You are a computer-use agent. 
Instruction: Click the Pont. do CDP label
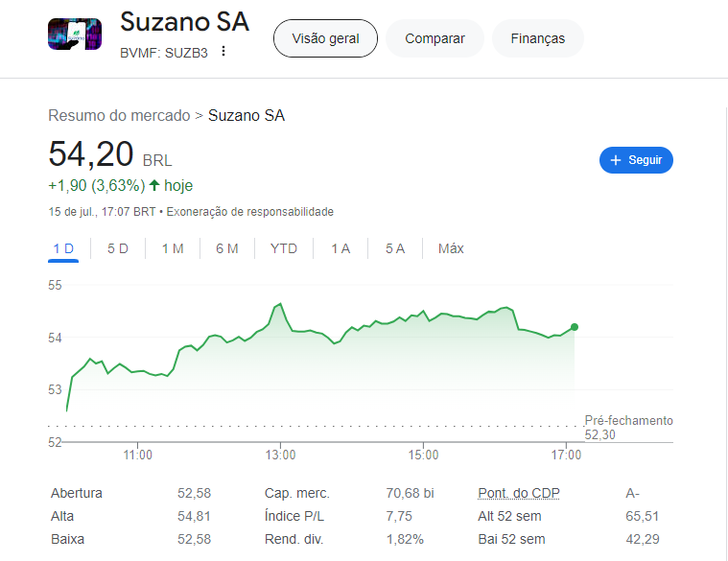coord(519,493)
